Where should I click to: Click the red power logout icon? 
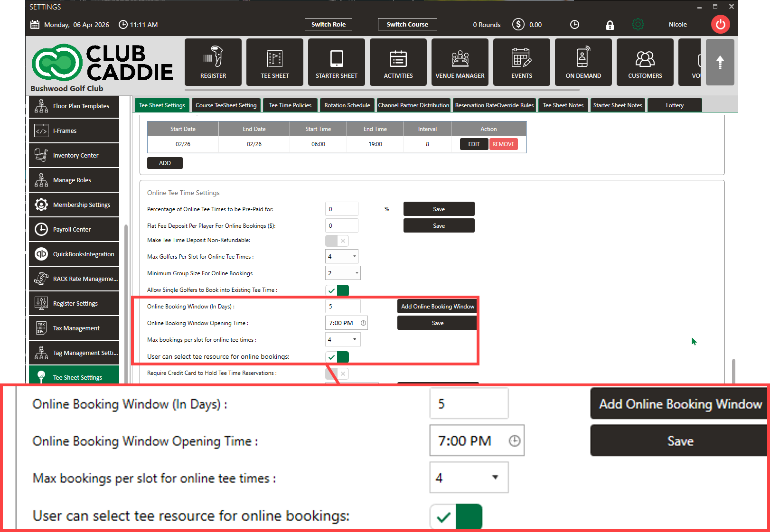coord(720,25)
